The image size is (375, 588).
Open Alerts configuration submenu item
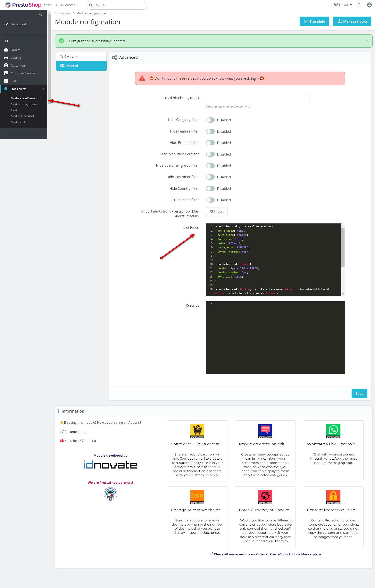coord(24,104)
